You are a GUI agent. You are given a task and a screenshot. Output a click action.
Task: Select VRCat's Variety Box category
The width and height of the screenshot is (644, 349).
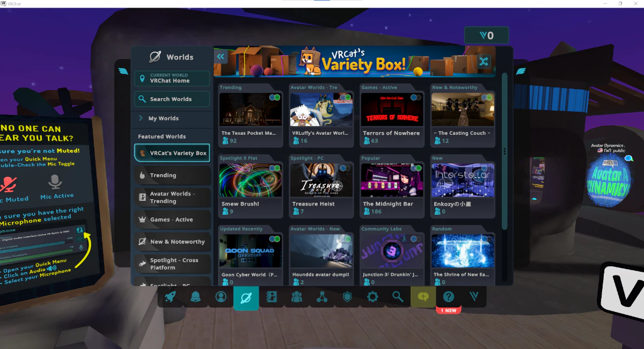click(x=172, y=153)
